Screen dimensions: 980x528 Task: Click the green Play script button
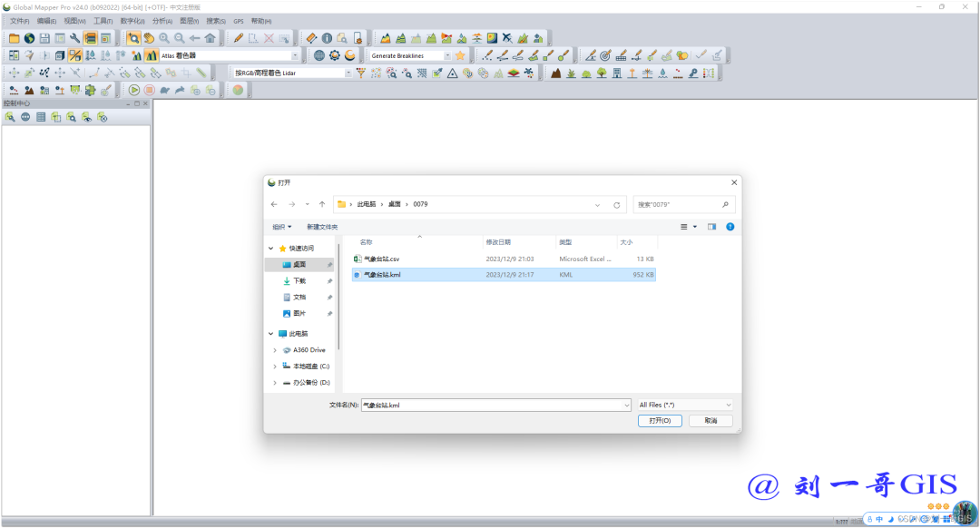[x=133, y=90]
